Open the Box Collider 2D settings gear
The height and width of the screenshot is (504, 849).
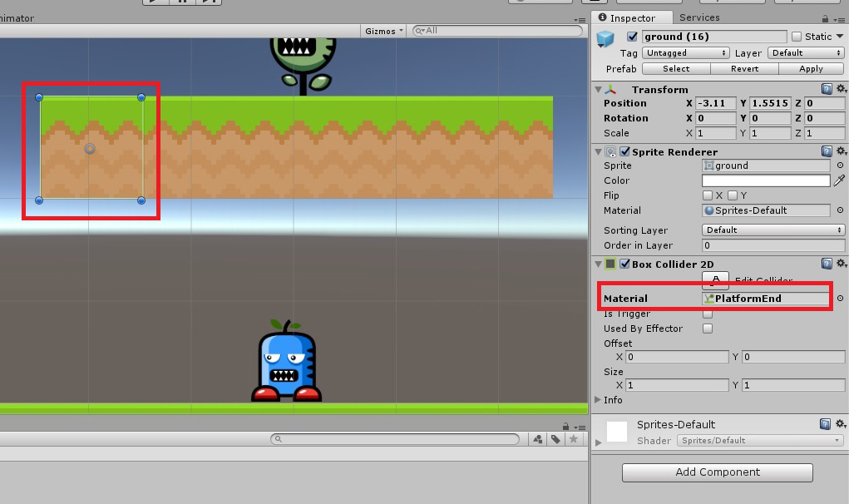click(842, 264)
